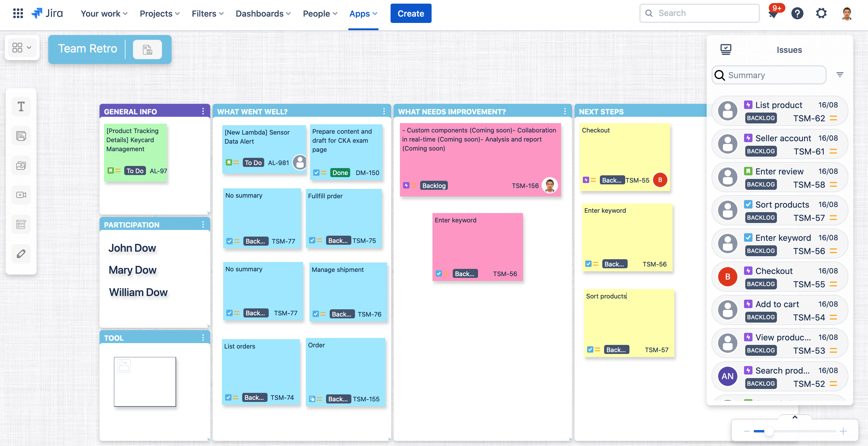Open the Jira settings gear icon

(821, 13)
